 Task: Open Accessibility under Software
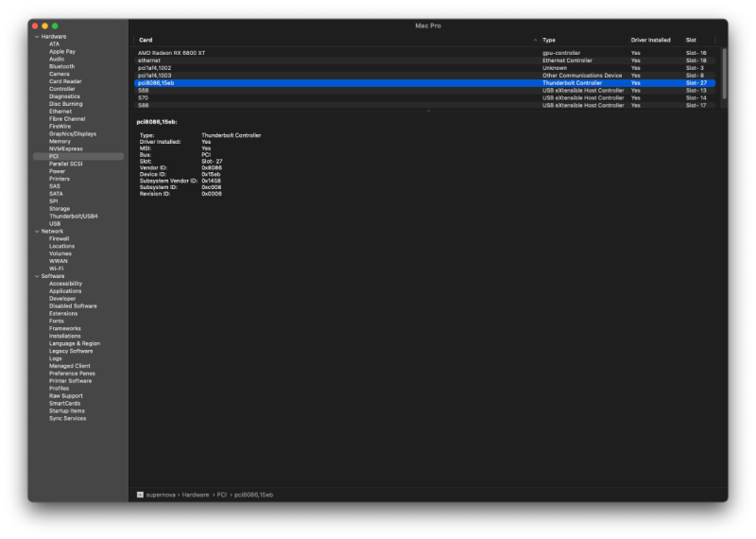pyautogui.click(x=65, y=284)
